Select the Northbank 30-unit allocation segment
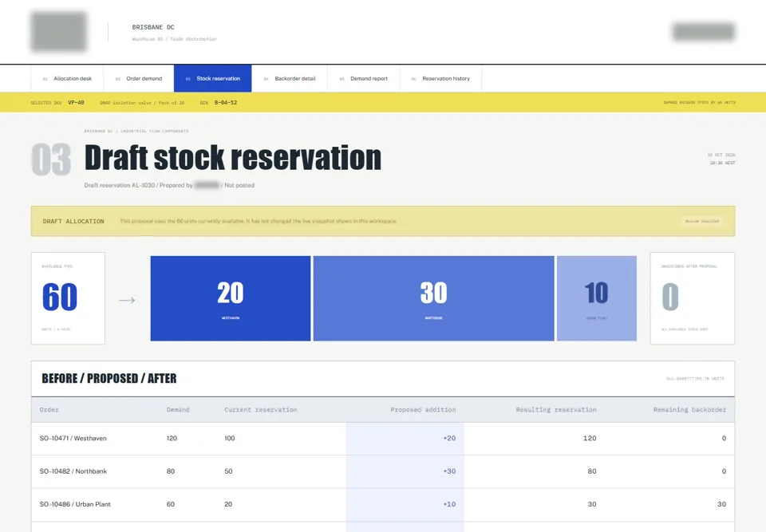Viewport: 766px width, 532px height. (434, 298)
